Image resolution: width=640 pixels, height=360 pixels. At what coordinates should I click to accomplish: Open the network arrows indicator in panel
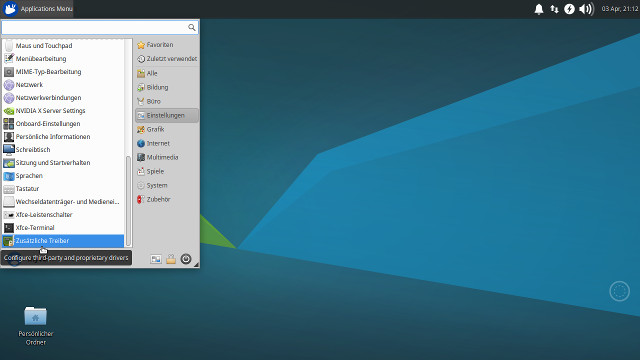click(x=554, y=9)
